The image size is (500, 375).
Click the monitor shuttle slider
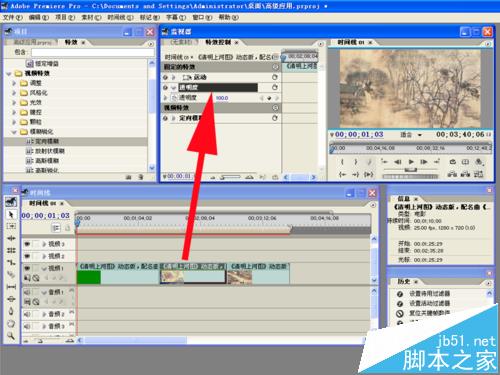pos(411,170)
